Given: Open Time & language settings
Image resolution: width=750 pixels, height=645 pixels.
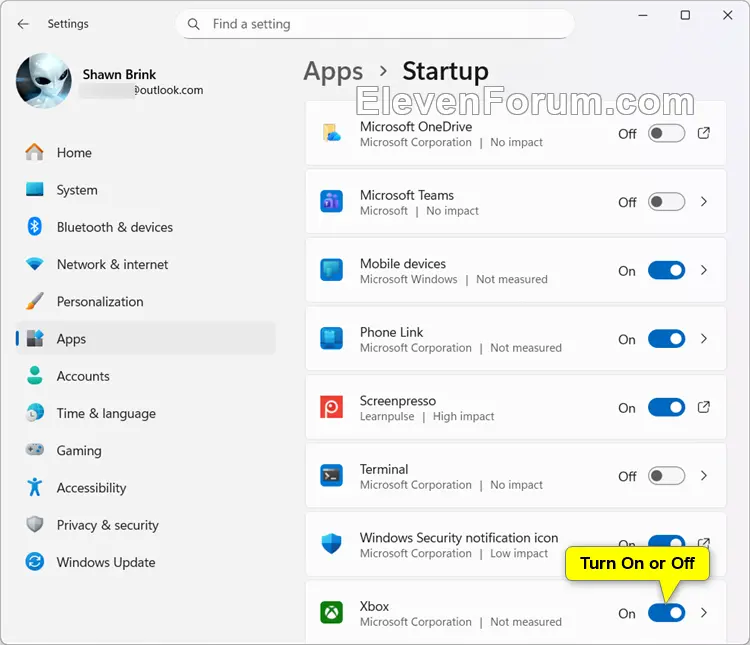Looking at the screenshot, I should (146, 413).
